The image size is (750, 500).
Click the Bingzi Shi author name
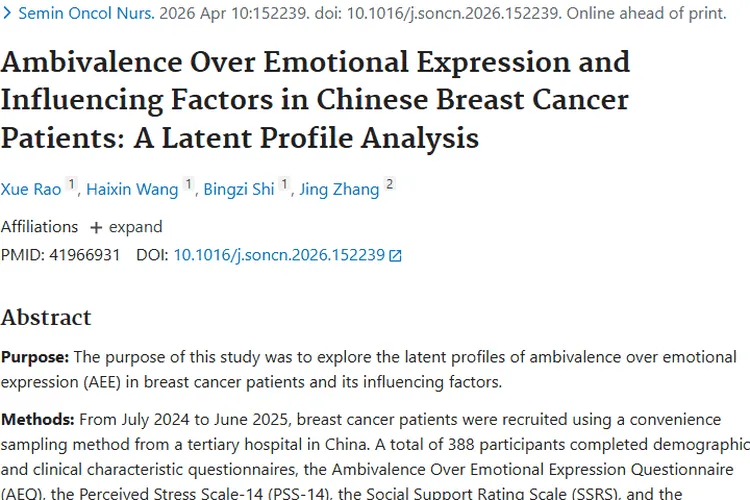click(238, 189)
